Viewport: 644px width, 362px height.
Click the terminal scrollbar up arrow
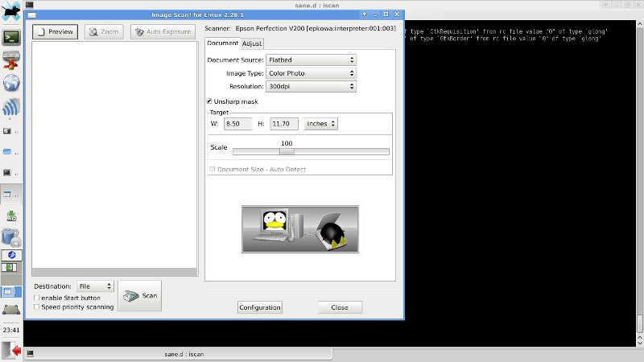[640, 336]
